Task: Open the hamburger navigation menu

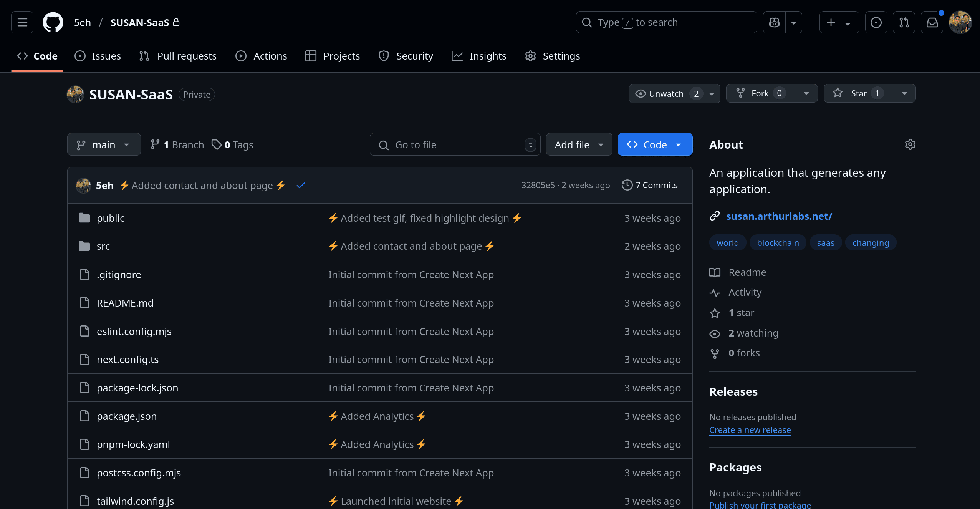Action: 22,22
